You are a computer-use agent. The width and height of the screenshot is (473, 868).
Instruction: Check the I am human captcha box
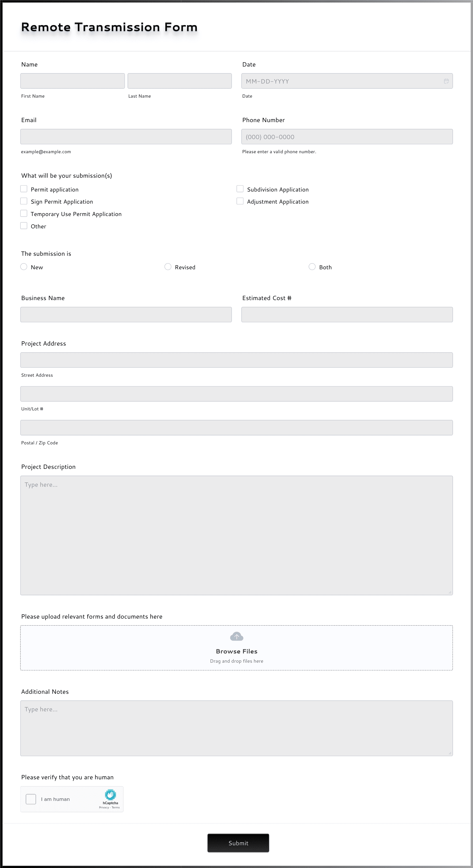31,799
